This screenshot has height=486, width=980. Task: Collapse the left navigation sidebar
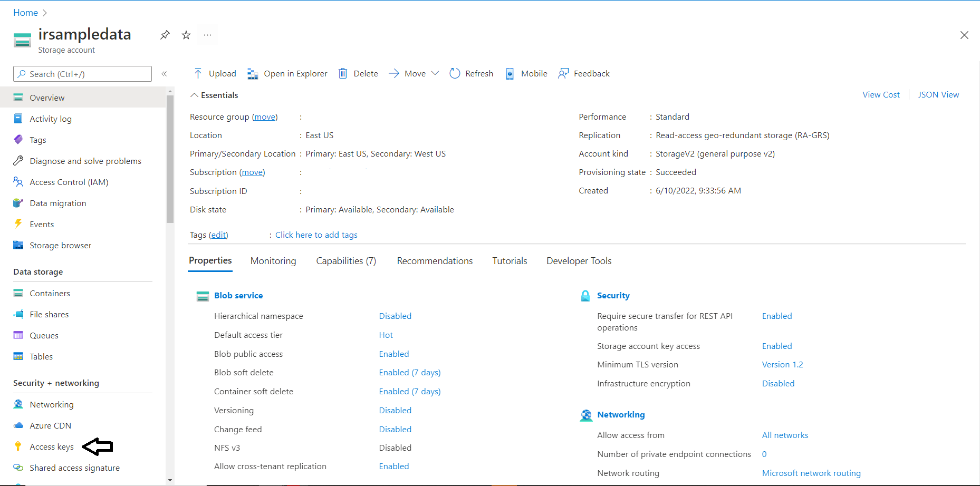click(x=164, y=74)
